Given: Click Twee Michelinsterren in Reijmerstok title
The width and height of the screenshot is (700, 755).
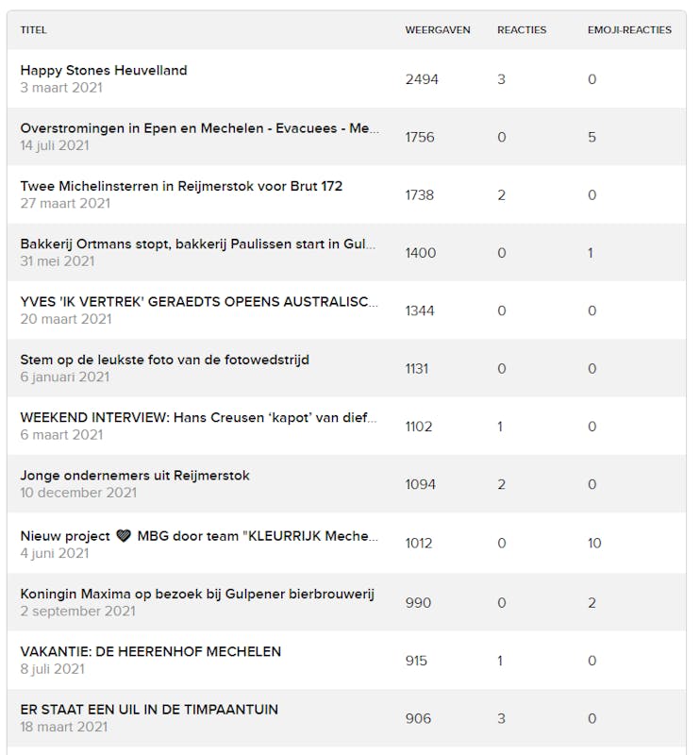Looking at the screenshot, I should (181, 186).
